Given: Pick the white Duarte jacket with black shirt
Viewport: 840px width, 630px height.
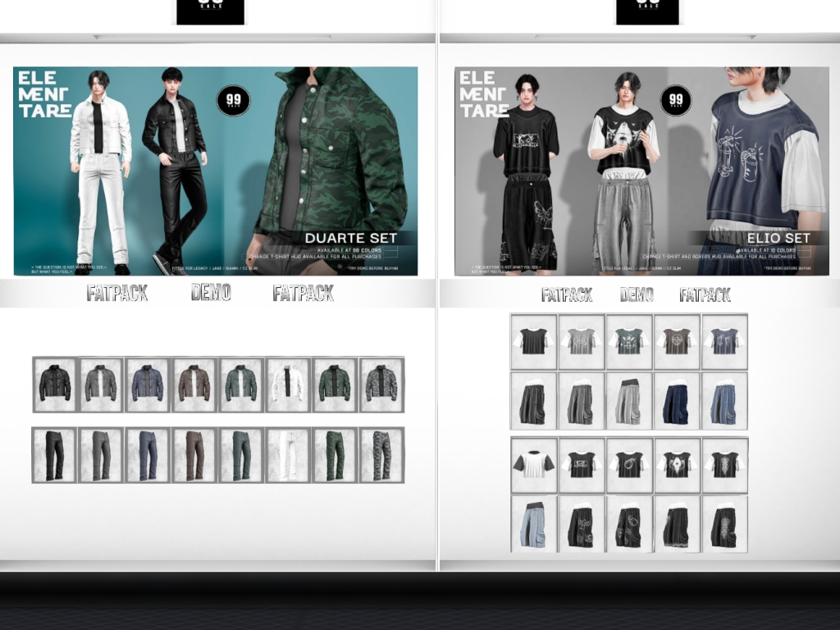Looking at the screenshot, I should [x=288, y=384].
